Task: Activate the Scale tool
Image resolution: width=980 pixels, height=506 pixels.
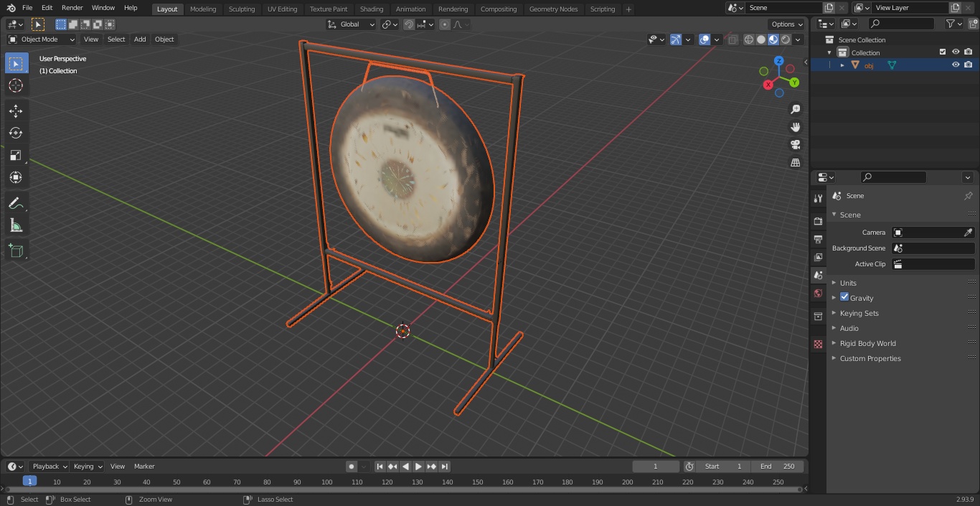Action: pyautogui.click(x=16, y=155)
